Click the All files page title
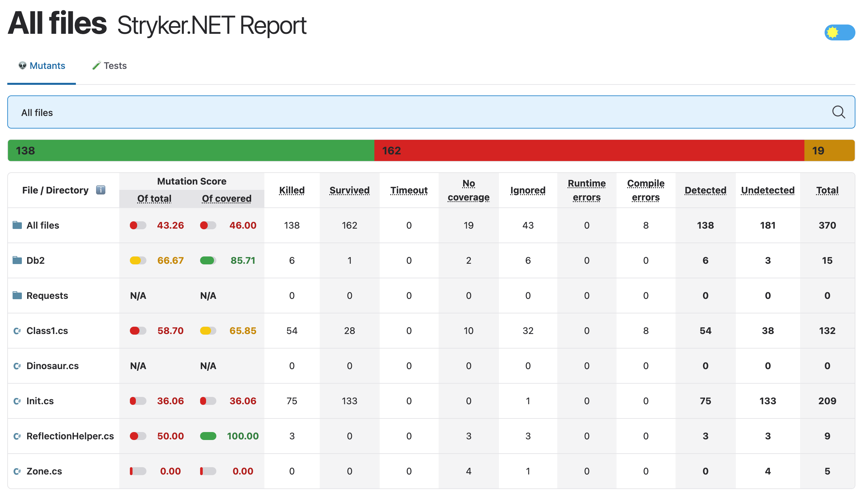Screen dimensions: 868x495 57,23
